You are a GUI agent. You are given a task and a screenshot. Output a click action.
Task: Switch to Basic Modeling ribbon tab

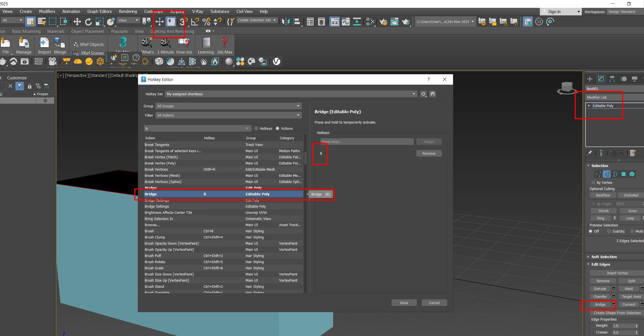coord(26,31)
